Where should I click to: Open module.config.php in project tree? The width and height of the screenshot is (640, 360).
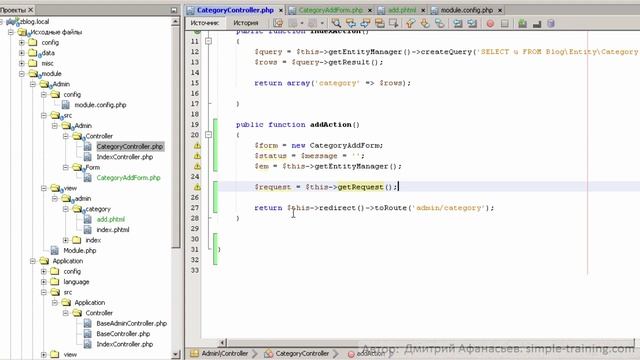tap(100, 105)
